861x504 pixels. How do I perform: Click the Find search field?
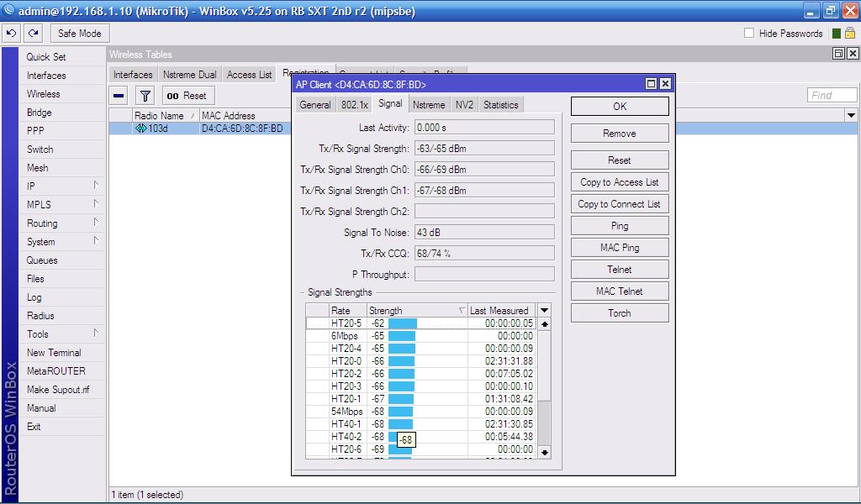point(832,96)
